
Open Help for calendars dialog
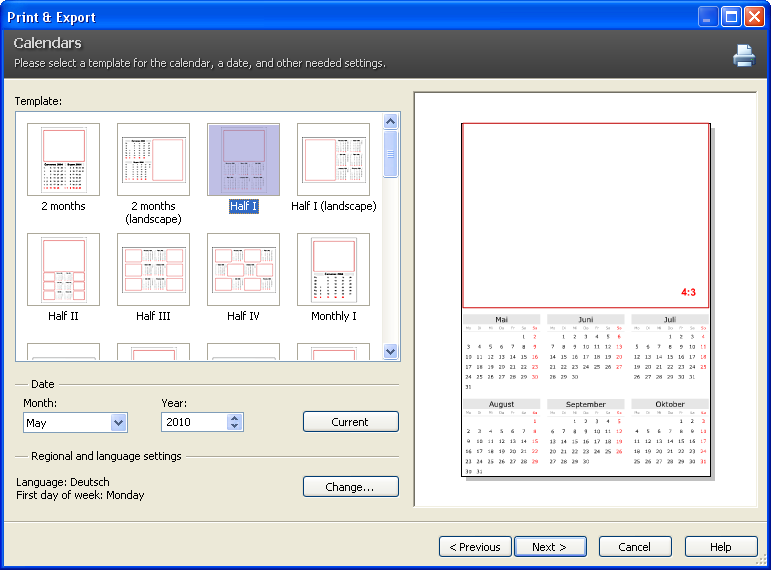tap(721, 547)
